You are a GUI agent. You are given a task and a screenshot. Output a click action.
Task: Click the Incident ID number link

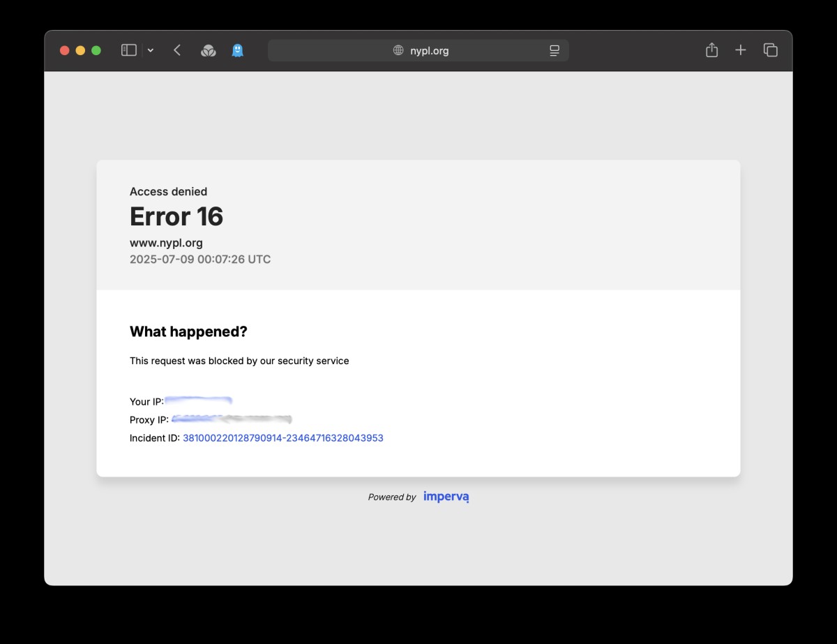pyautogui.click(x=282, y=438)
